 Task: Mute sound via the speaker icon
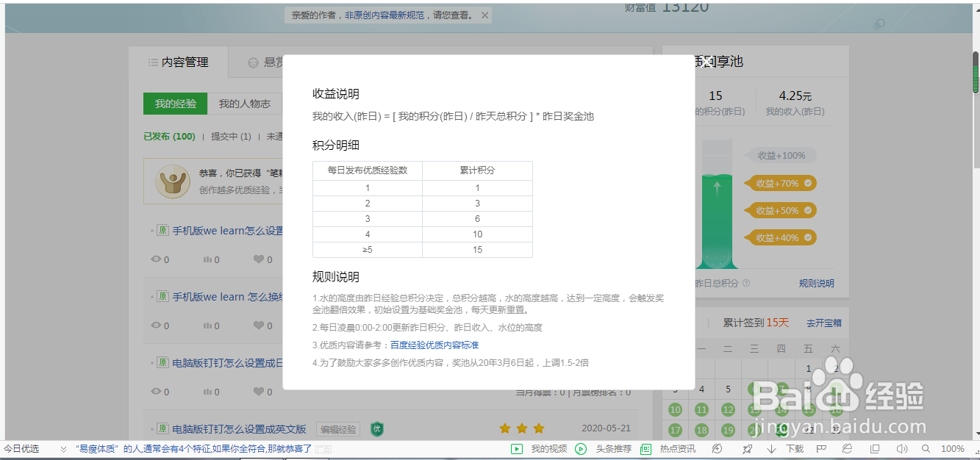click(901, 448)
